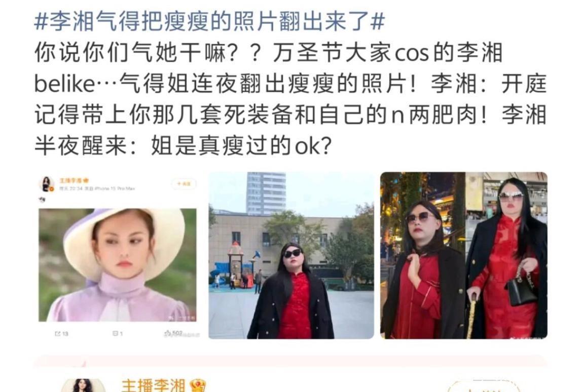Click the verified badge on small avatar

point(52,189)
